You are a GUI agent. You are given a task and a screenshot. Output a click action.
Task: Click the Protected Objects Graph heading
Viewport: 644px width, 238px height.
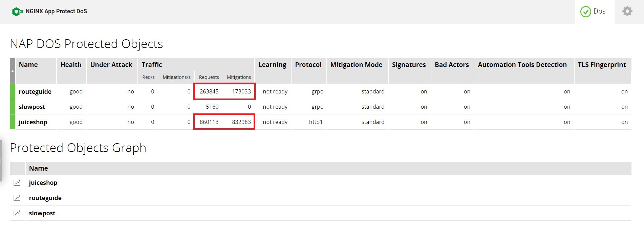click(78, 148)
